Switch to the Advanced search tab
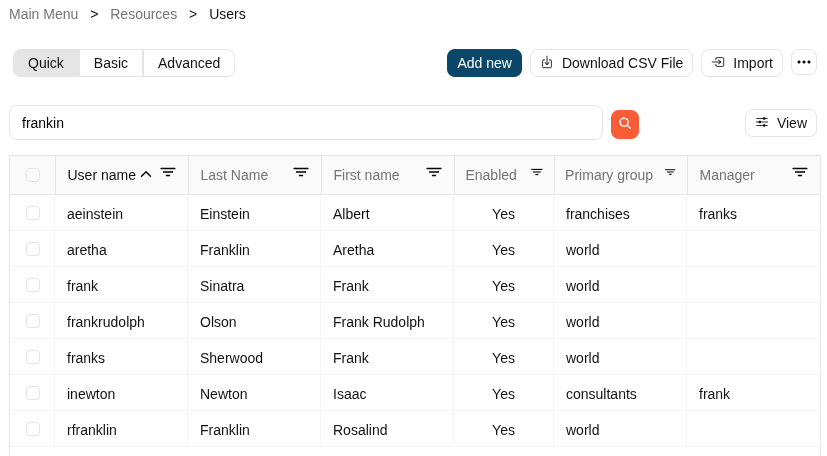The height and width of the screenshot is (456, 827). (189, 63)
